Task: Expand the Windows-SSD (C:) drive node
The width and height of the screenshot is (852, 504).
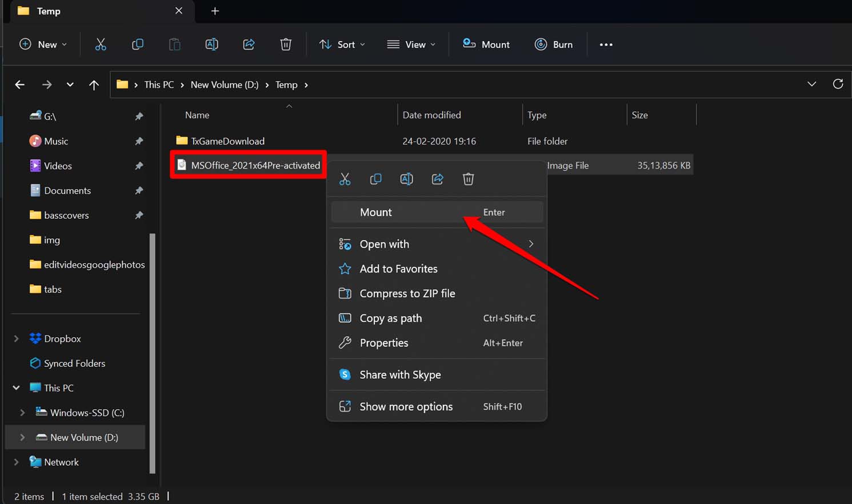Action: pyautogui.click(x=22, y=413)
